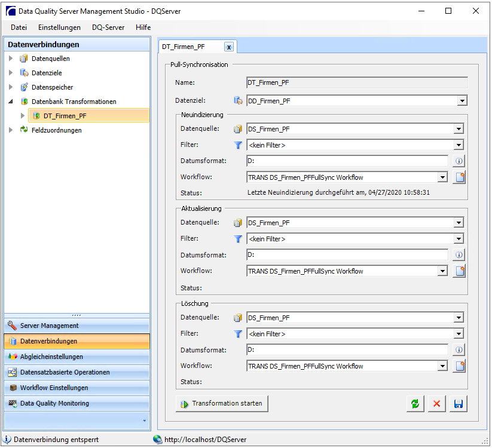Click the globe icon in status bar
Viewport: 492px width, 448px height.
[x=157, y=440]
